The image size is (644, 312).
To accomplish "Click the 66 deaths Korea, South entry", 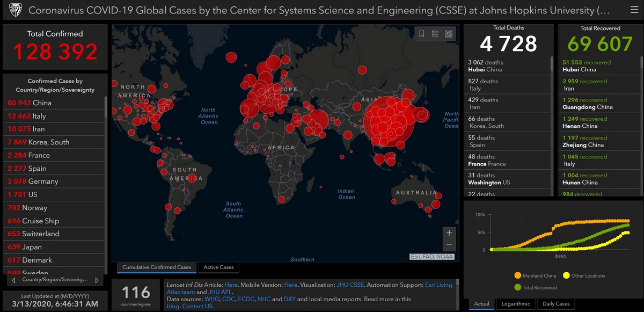I will pos(507,122).
